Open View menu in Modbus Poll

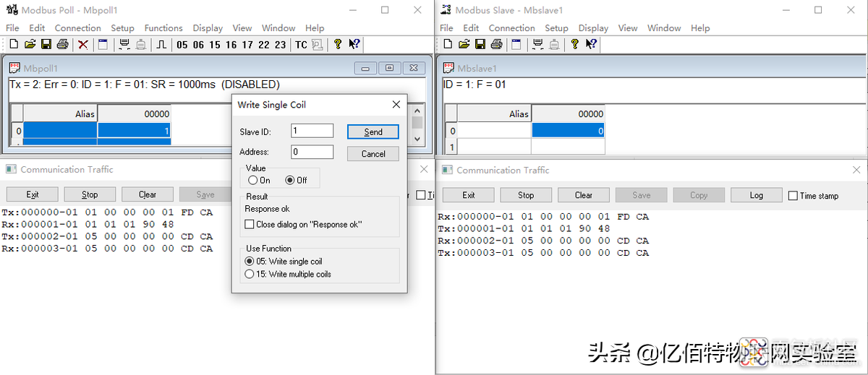tap(242, 28)
